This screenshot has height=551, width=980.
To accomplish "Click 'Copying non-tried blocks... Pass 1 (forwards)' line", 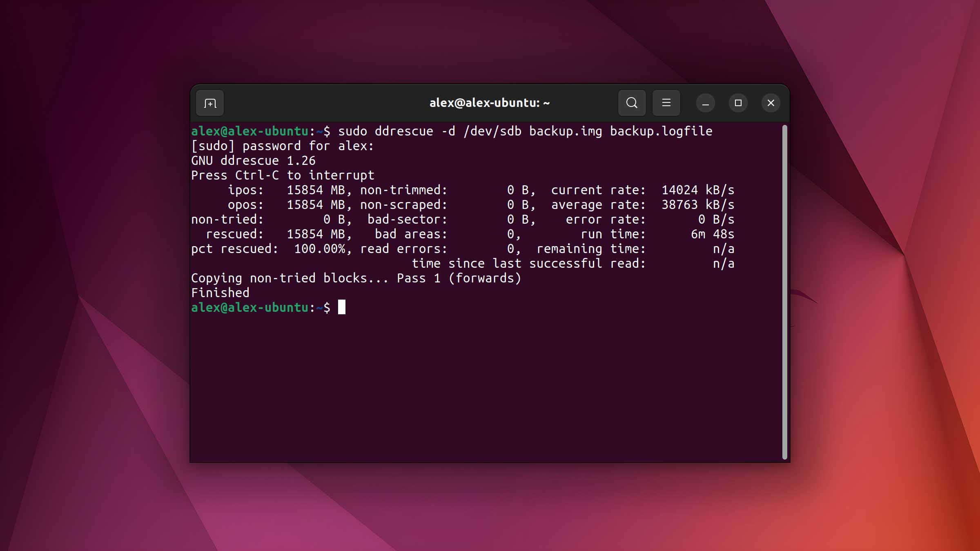I will [356, 278].
